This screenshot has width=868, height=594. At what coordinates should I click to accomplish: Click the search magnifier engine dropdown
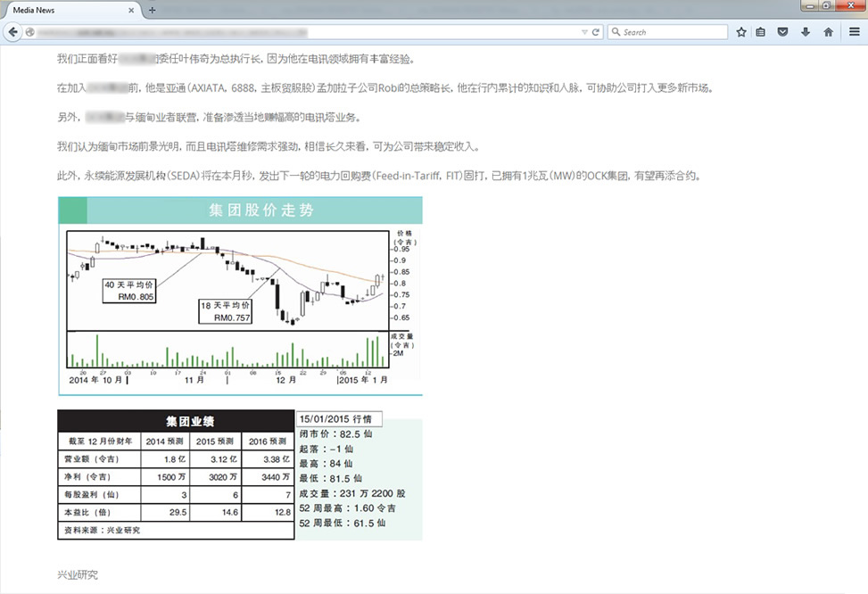(616, 32)
